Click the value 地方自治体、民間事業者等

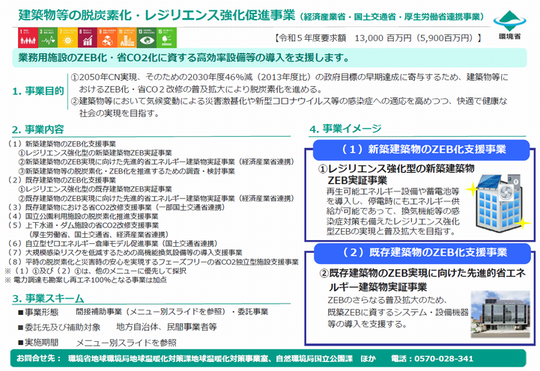coord(166,327)
